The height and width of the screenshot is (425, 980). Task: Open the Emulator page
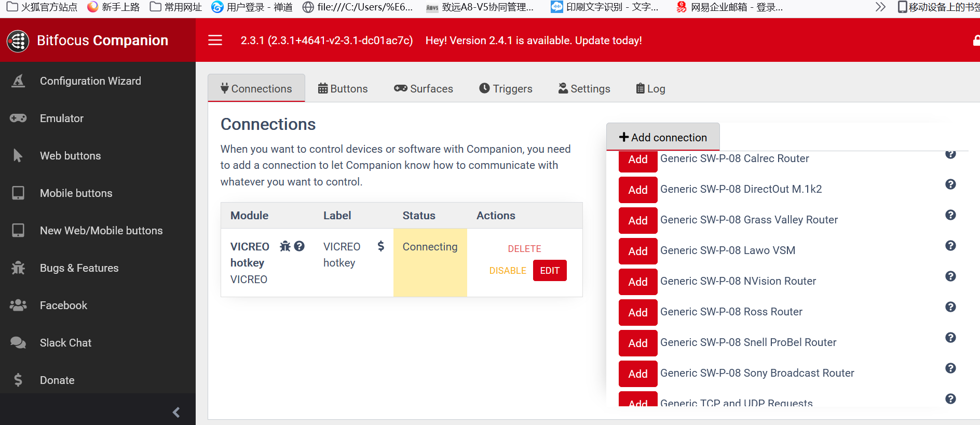(98, 118)
